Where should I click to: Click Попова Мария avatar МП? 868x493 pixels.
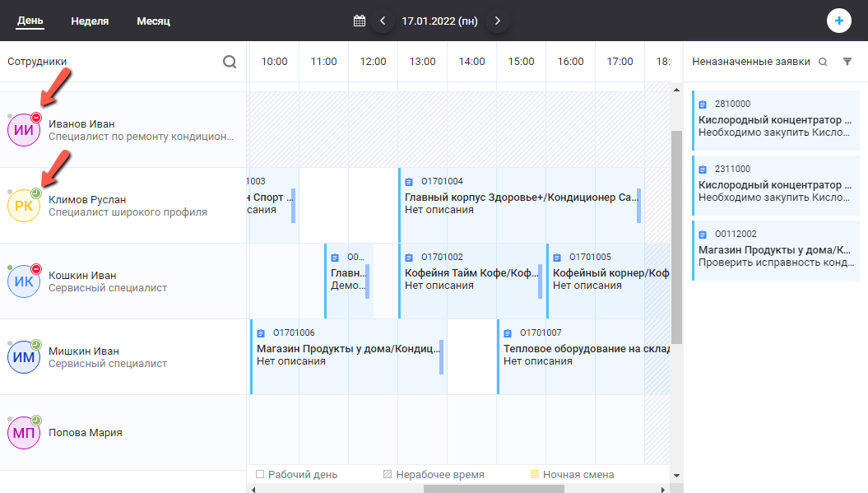[x=24, y=433]
